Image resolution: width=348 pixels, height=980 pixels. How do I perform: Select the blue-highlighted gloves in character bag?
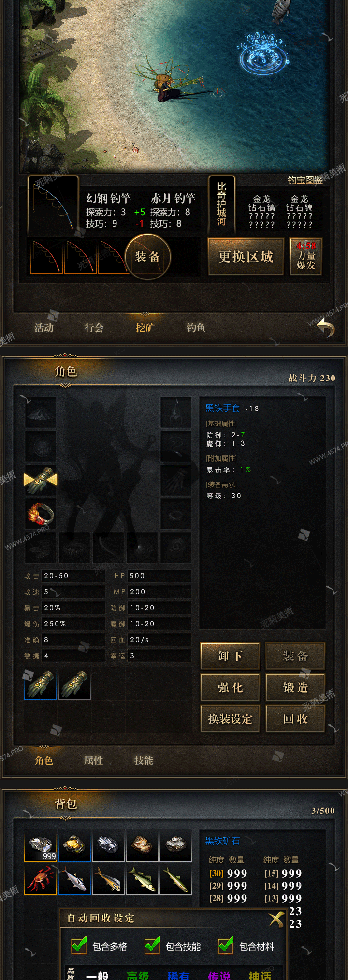pyautogui.click(x=41, y=684)
